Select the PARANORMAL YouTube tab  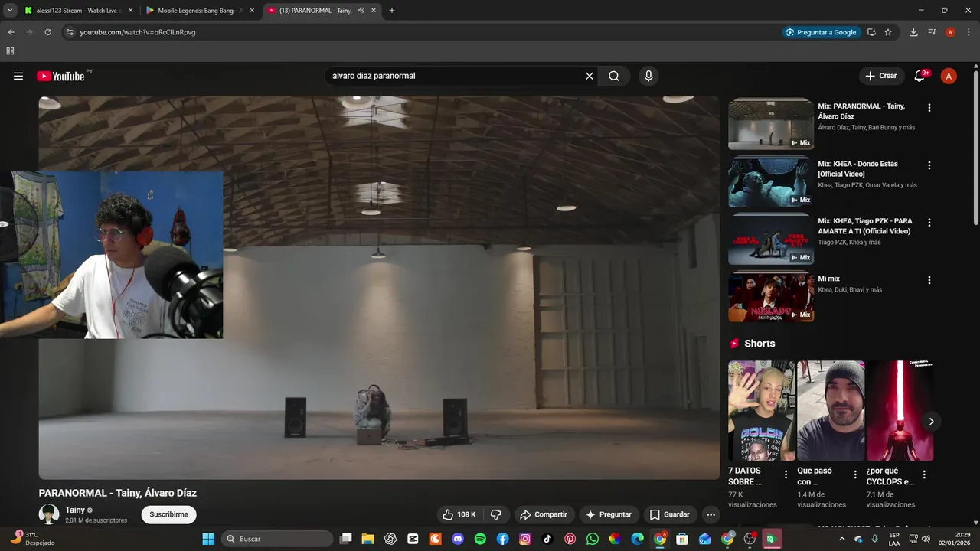[314, 11]
